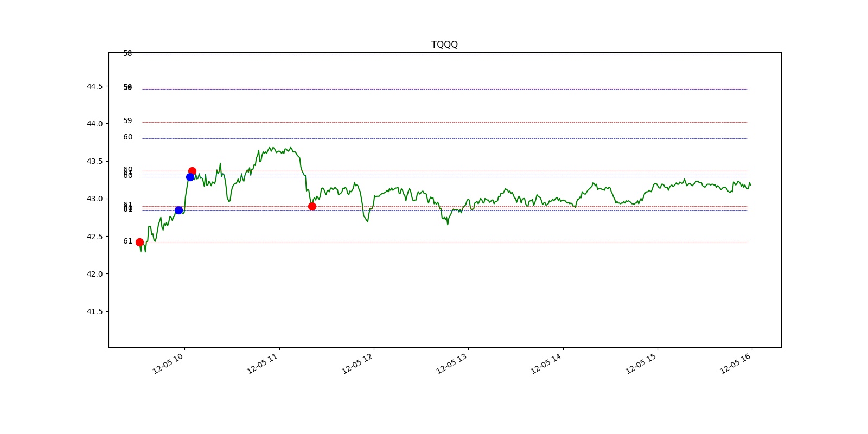Viewport: 868px width, 434px height.
Task: Click the '59' level label near 44.0
Action: point(127,121)
